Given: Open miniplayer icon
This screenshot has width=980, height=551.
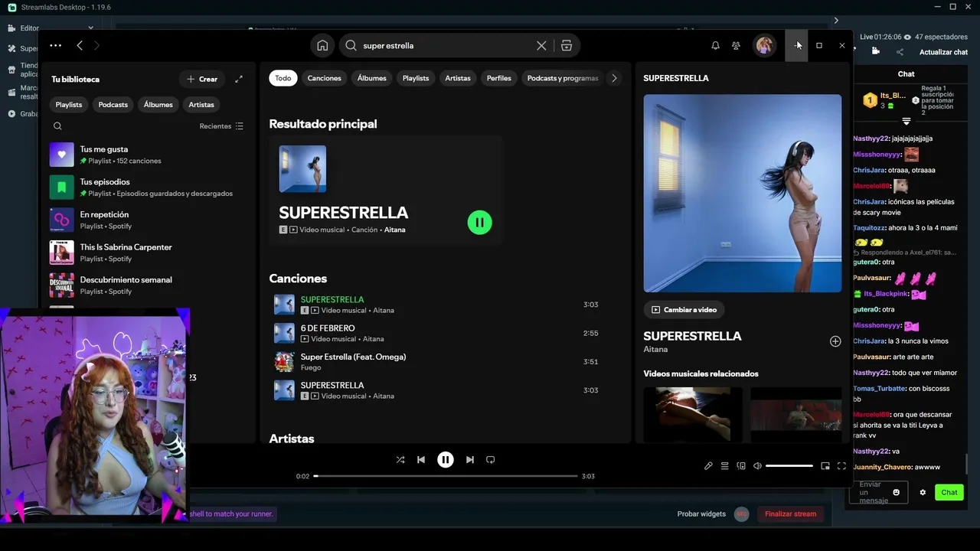Looking at the screenshot, I should (x=825, y=466).
